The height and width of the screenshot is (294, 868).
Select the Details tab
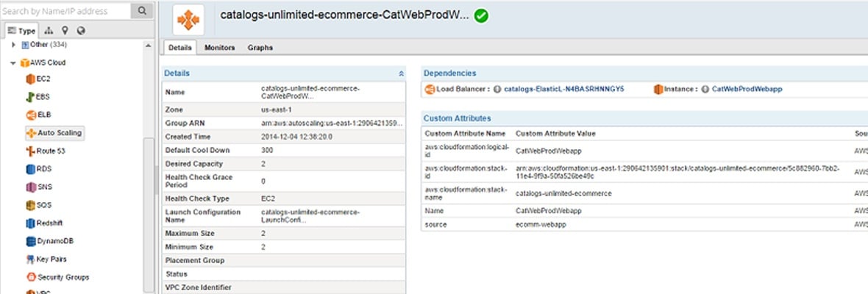pyautogui.click(x=180, y=48)
